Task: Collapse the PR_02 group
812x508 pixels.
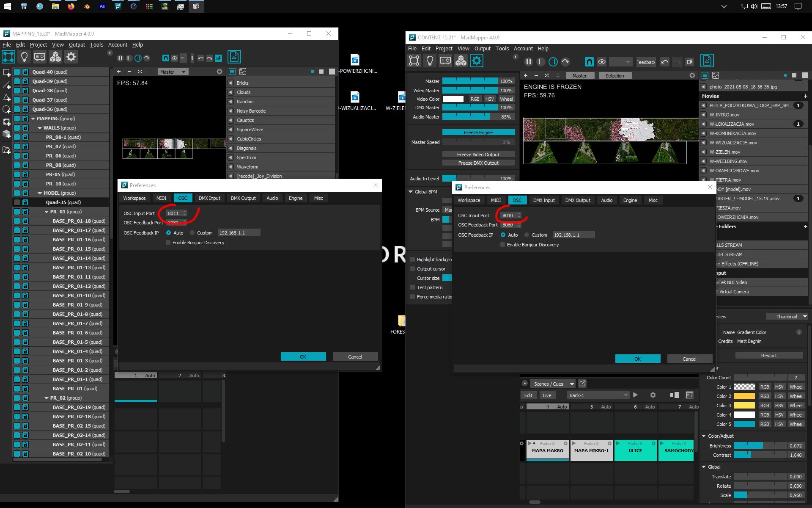Action: pos(47,398)
